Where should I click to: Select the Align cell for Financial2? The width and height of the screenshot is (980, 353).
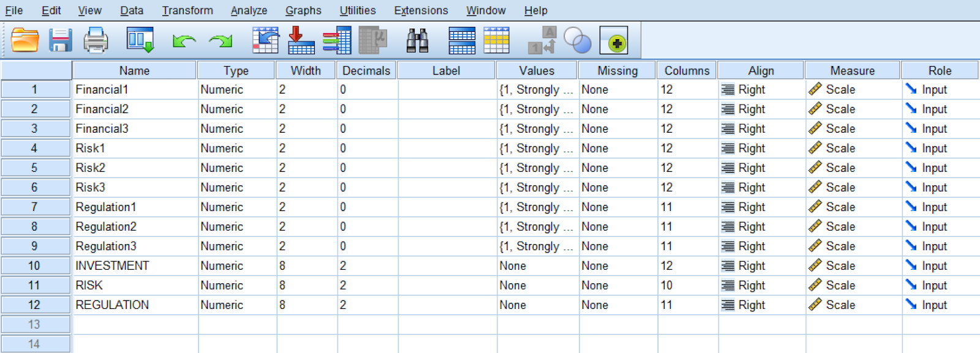tap(760, 109)
